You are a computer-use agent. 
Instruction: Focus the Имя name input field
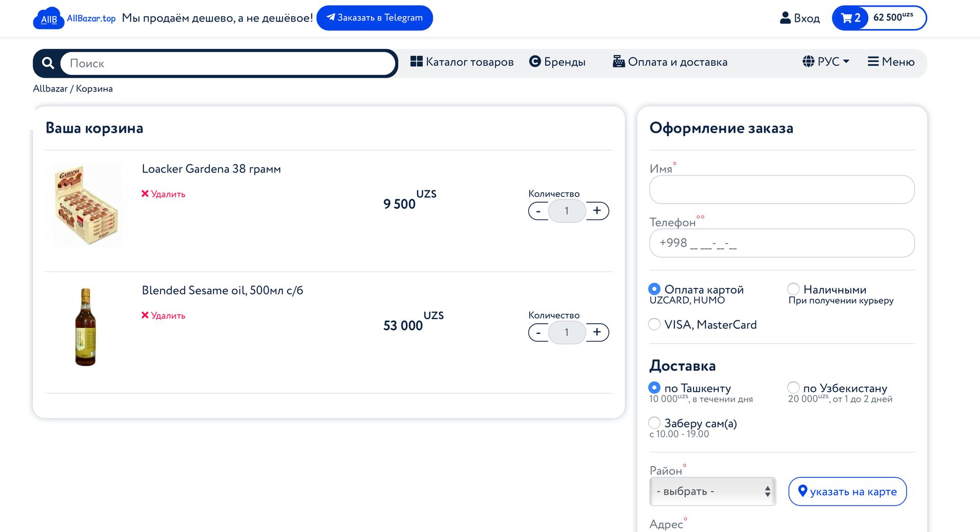[781, 189]
